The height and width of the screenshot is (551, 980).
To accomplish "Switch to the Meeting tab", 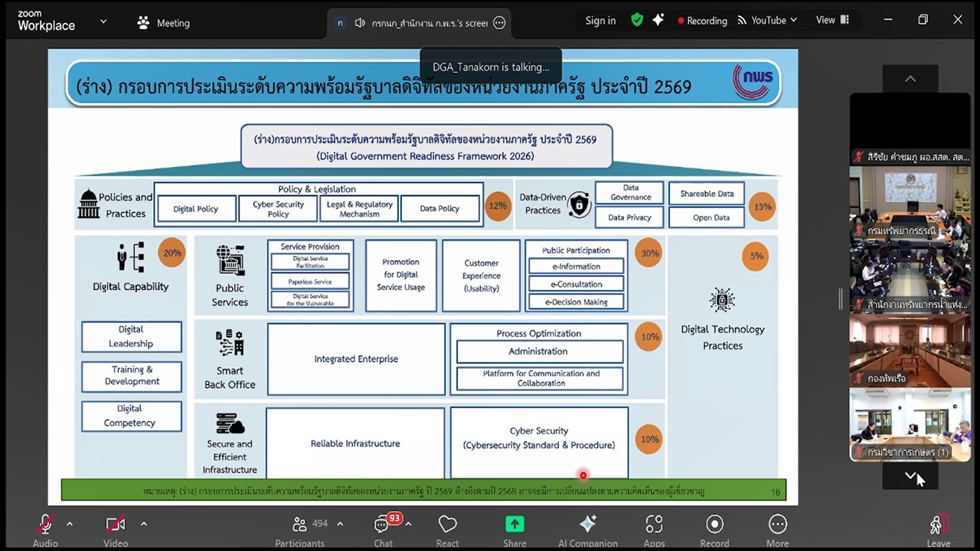I will tap(163, 23).
